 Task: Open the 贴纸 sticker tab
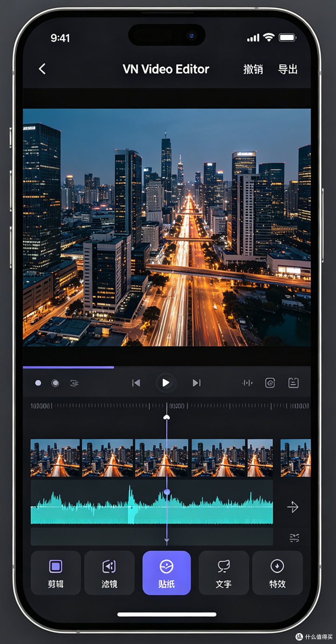(166, 573)
